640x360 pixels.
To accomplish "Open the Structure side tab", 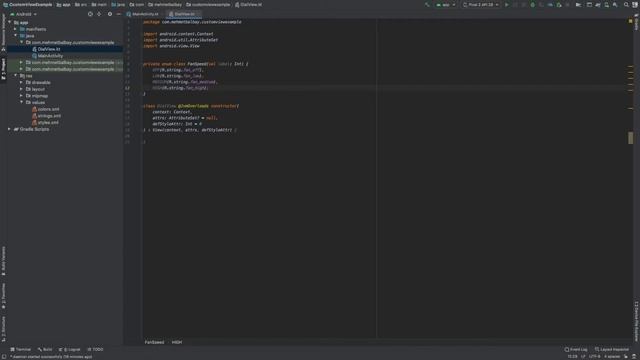I will click(x=3, y=329).
